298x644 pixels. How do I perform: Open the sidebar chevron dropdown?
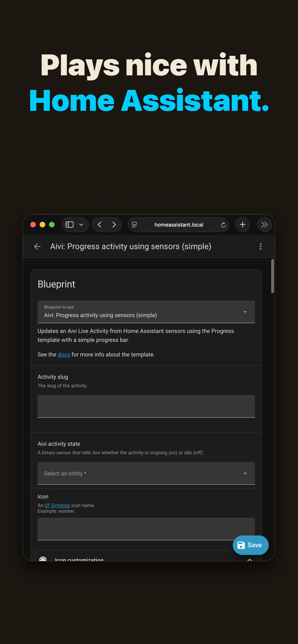pos(81,225)
